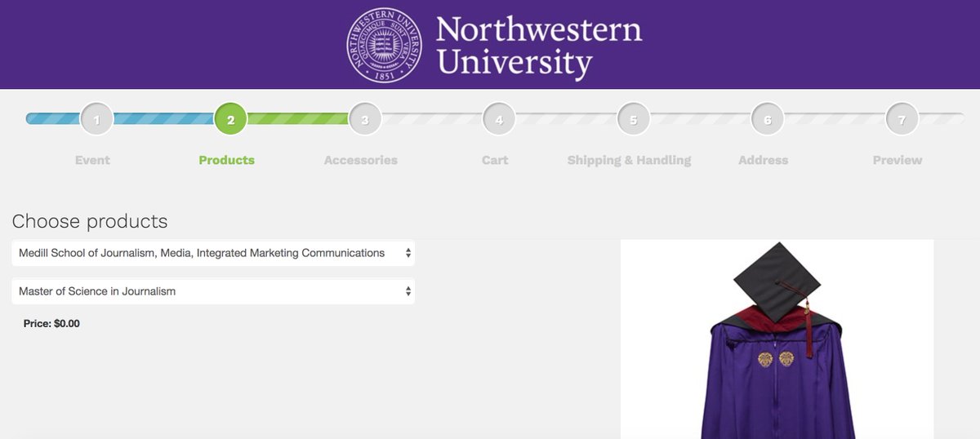Click the cap and gown product image
Image resolution: width=980 pixels, height=439 pixels.
point(777,339)
